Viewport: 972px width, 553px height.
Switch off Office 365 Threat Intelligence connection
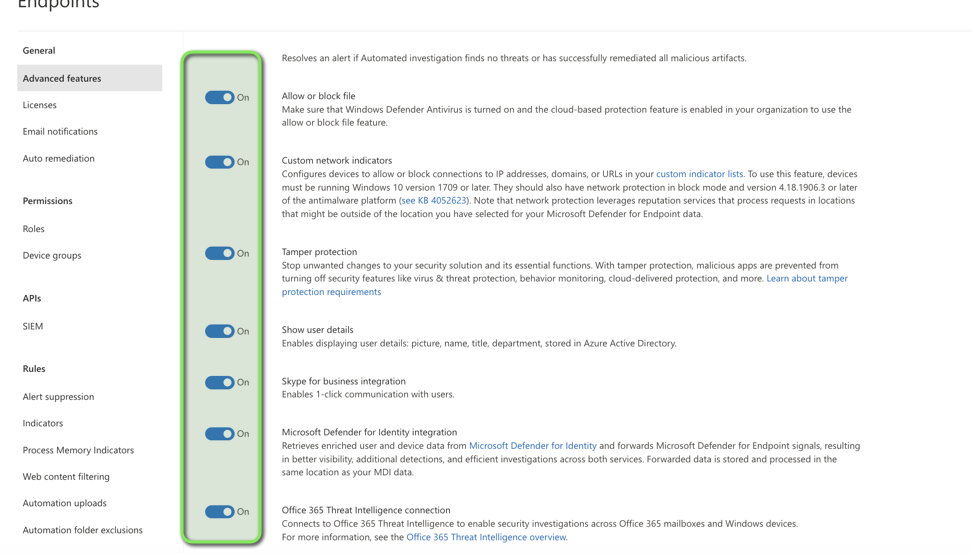[x=220, y=512]
